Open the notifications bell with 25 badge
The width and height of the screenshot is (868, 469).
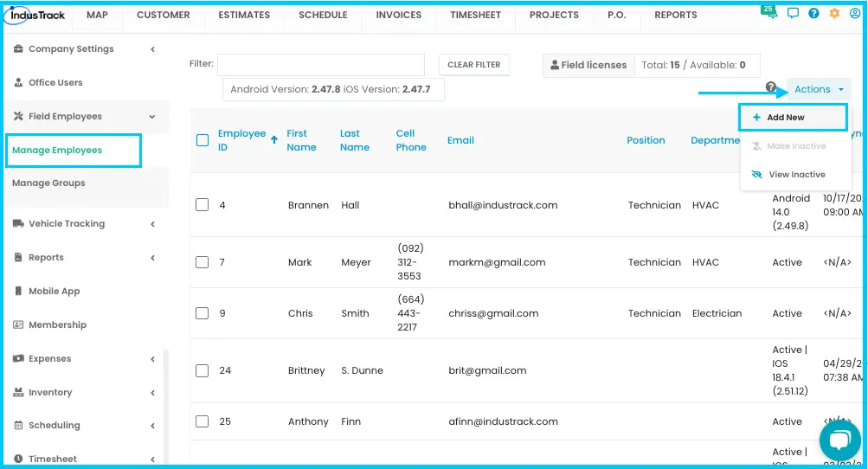click(x=769, y=12)
